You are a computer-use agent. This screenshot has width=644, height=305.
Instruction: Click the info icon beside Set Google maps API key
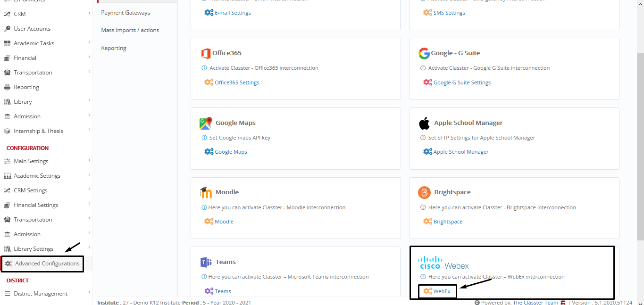204,138
